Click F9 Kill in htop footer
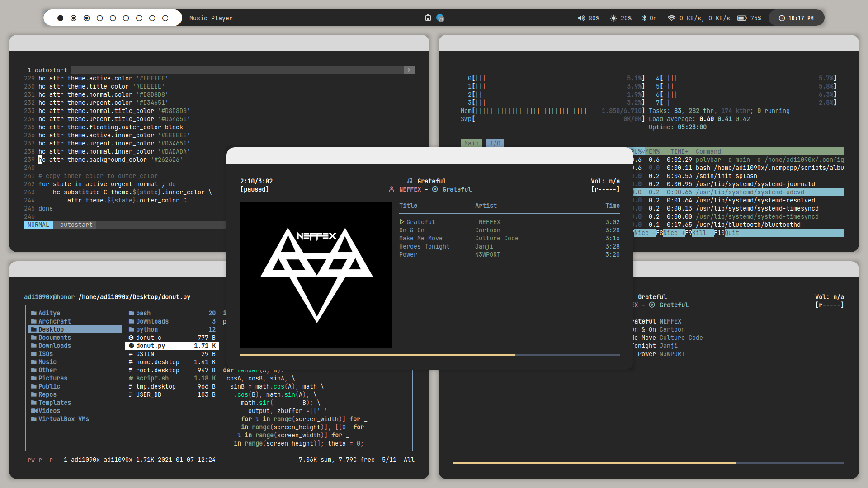Screen dimensions: 868x488 pos(699,233)
